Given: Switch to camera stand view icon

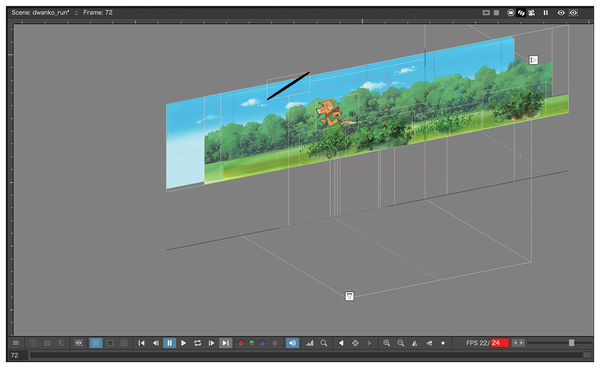Looking at the screenshot, I should coord(510,13).
